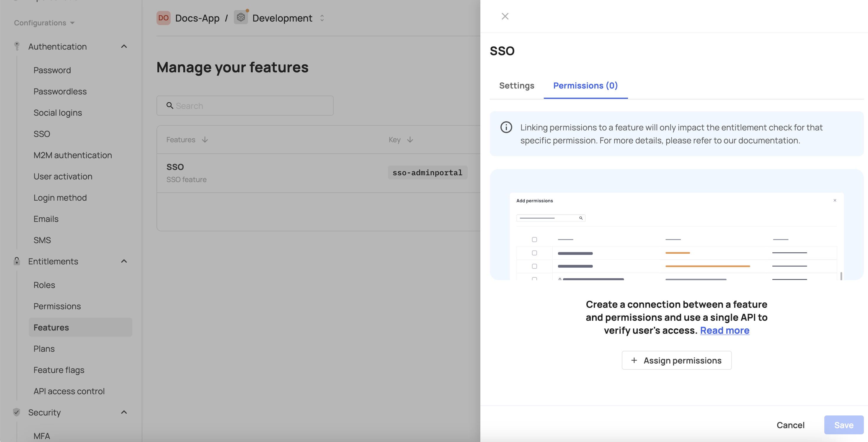The image size is (868, 442).
Task: Open the Read more link
Action: click(725, 330)
